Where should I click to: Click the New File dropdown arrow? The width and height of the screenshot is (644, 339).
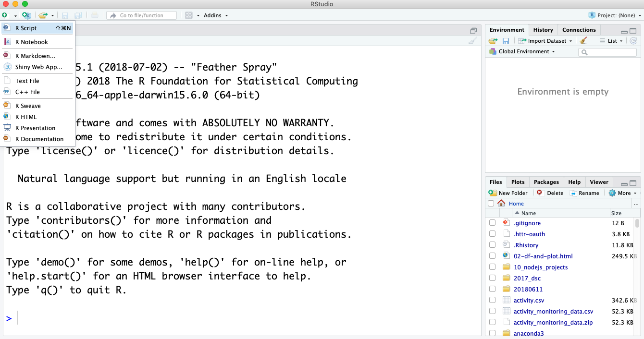[15, 15]
